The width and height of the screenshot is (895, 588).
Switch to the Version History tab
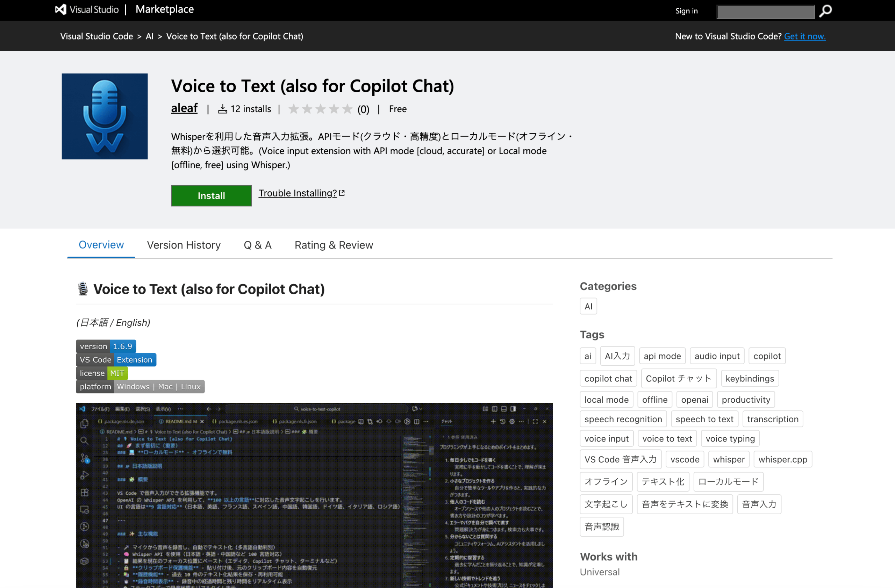point(184,245)
